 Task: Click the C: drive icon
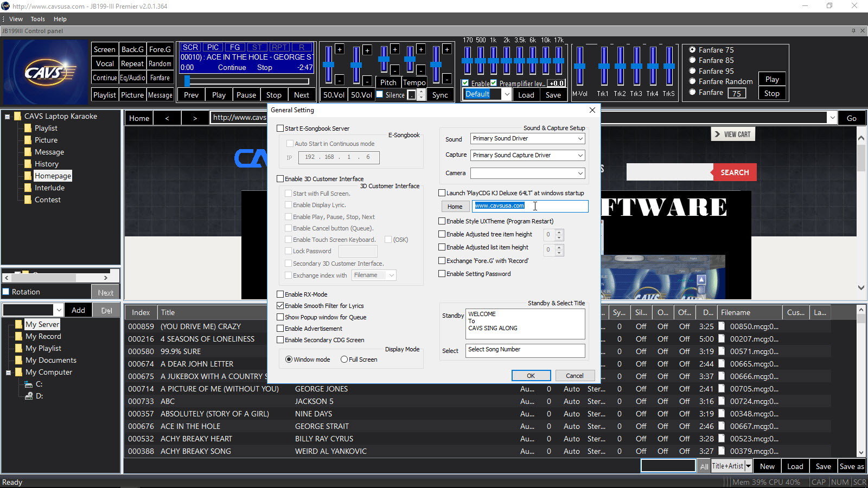pyautogui.click(x=29, y=384)
